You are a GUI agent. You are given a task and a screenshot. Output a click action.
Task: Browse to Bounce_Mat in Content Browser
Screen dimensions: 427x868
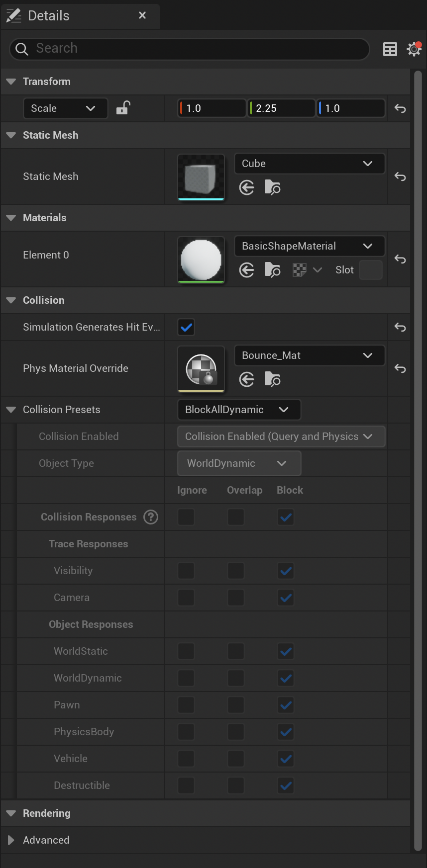272,380
